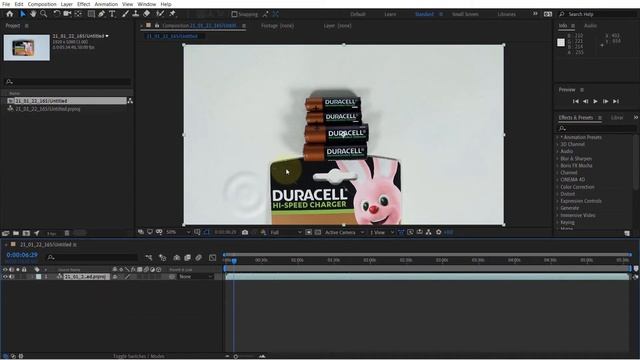Viewport: 640px width, 360px height.
Task: Toggle the Snapping checkbox
Action: click(234, 14)
